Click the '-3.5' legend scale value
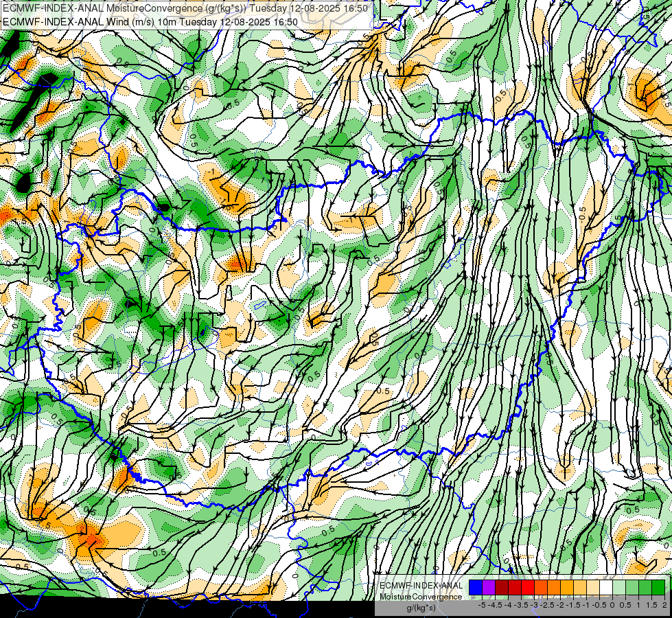Screen dimensions: 672x618 [521, 605]
